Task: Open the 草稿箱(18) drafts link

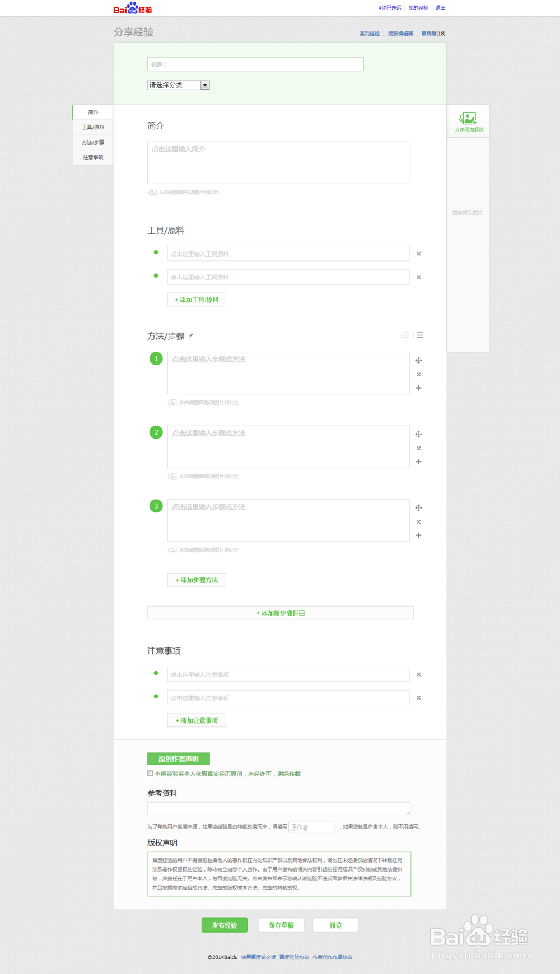Action: click(433, 34)
